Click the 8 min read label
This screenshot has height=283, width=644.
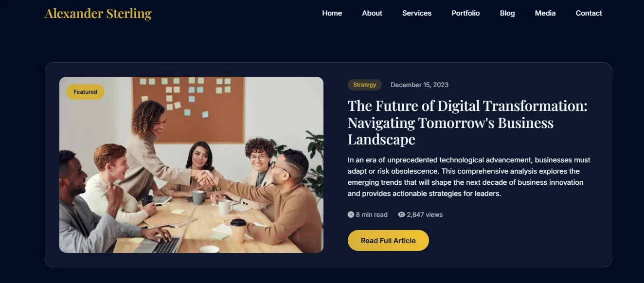(x=372, y=214)
